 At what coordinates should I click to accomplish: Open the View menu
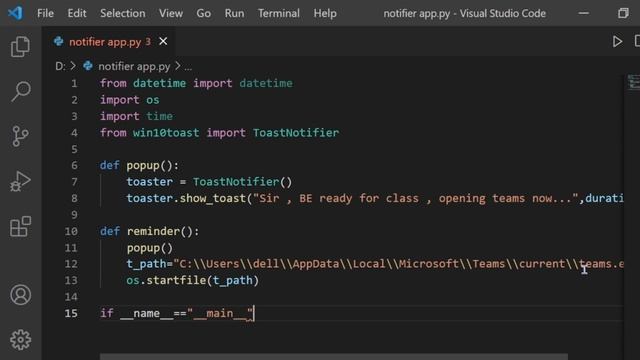(171, 13)
